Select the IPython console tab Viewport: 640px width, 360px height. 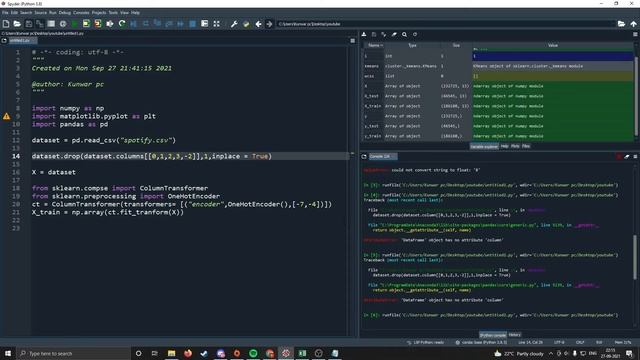(493, 335)
